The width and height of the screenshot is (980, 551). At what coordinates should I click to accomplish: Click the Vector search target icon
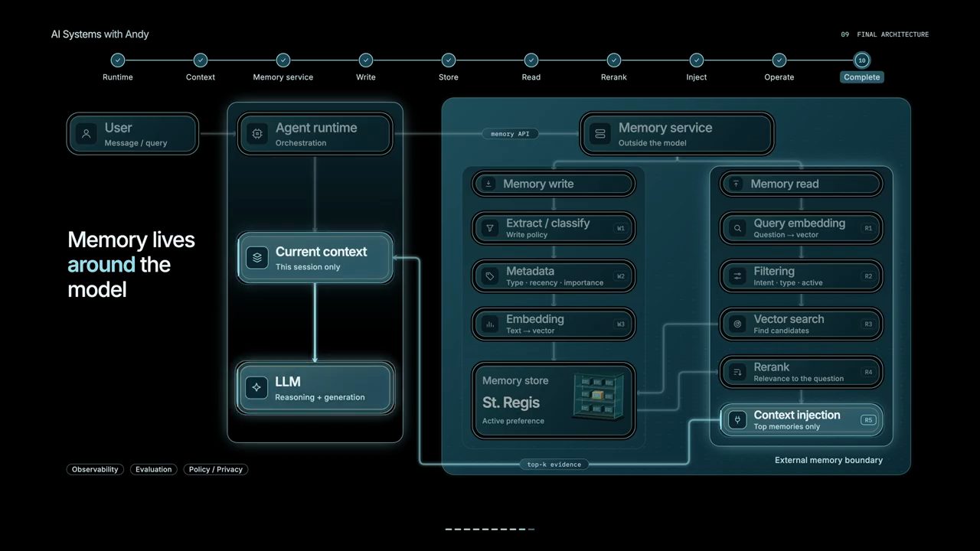pos(737,324)
